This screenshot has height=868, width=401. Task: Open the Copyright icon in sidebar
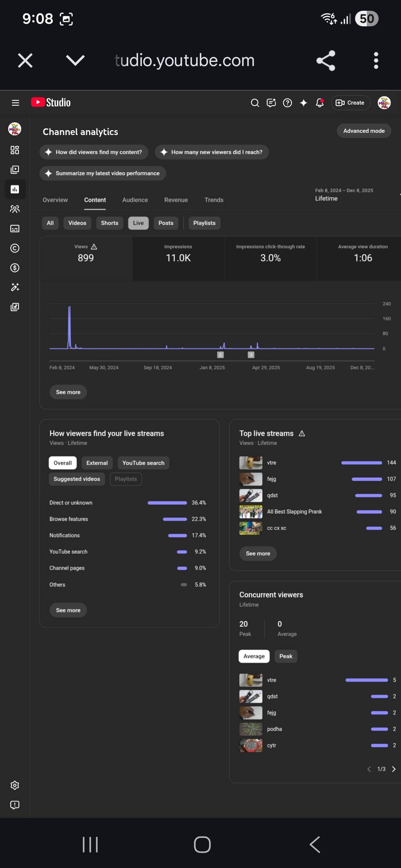[x=15, y=248]
